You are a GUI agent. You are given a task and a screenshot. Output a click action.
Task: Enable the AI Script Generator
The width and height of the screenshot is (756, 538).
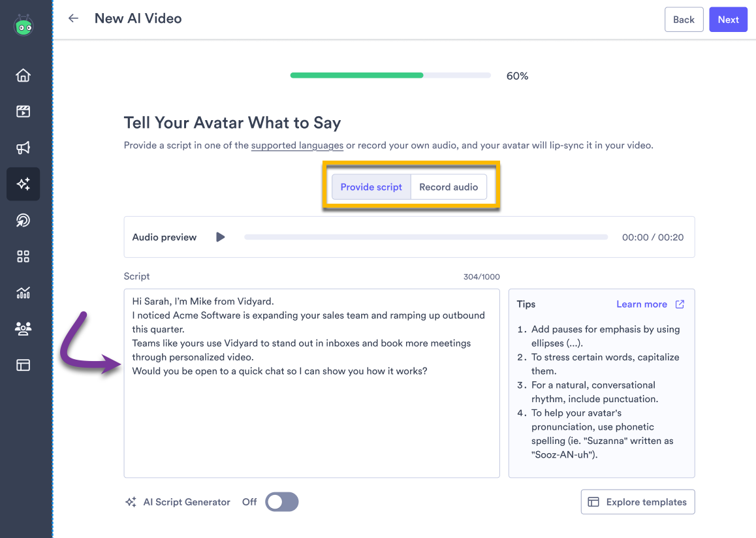coord(281,501)
